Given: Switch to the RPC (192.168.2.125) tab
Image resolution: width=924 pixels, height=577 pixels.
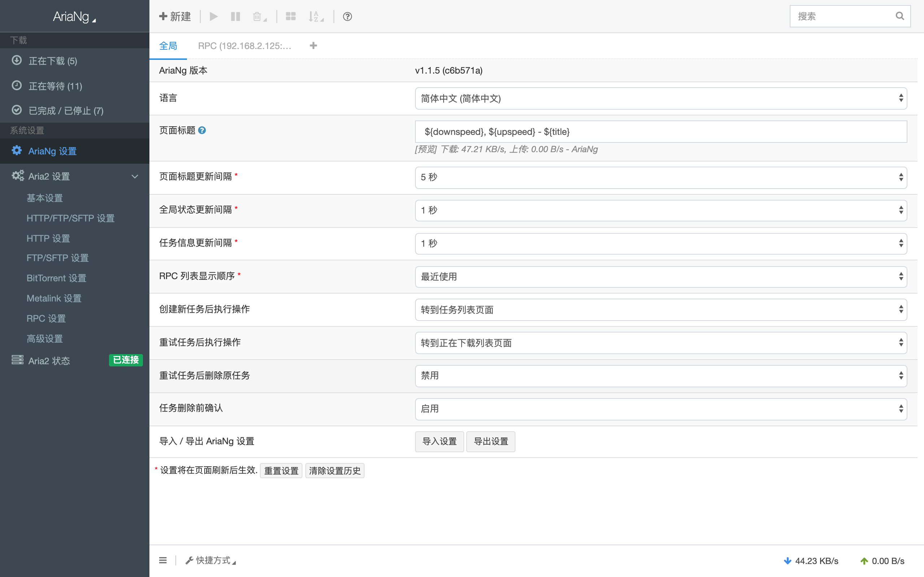Looking at the screenshot, I should pos(244,46).
